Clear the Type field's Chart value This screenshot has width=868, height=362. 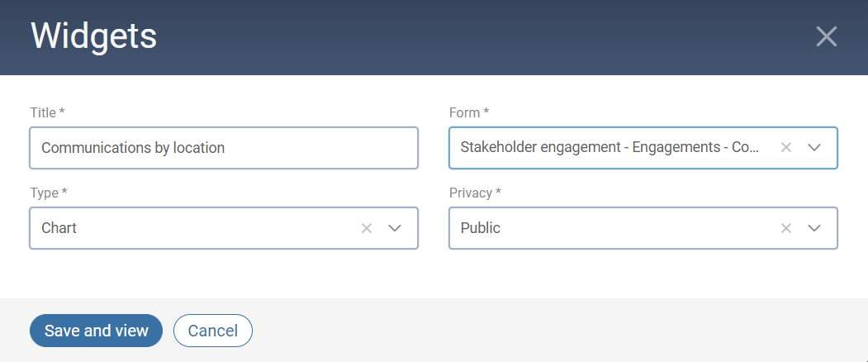(367, 228)
